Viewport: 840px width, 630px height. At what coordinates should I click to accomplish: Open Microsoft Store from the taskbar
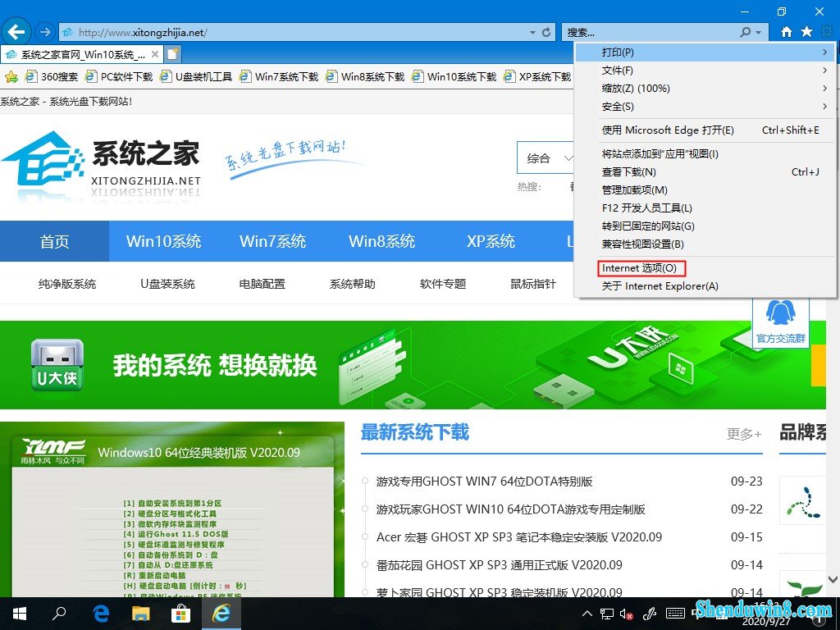[x=181, y=614]
